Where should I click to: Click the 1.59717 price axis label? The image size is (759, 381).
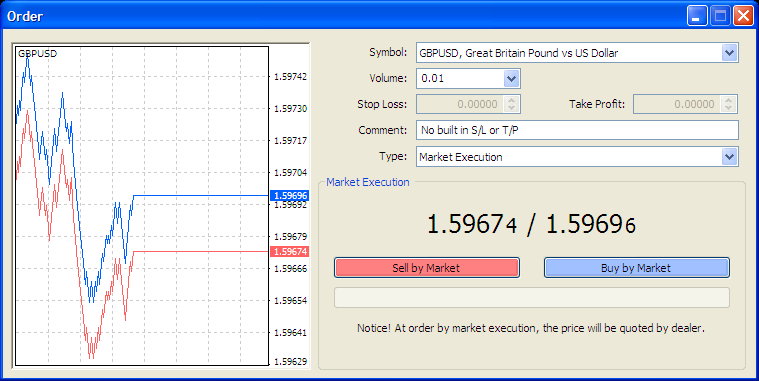(290, 140)
